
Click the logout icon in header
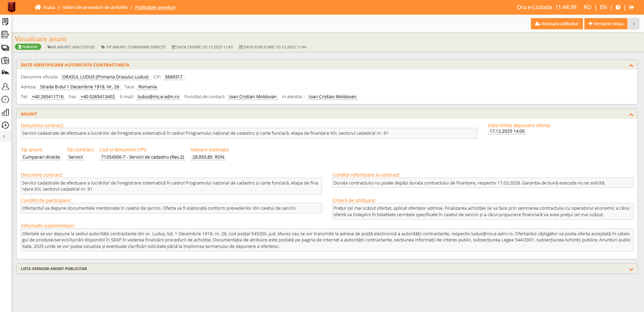[x=631, y=7]
